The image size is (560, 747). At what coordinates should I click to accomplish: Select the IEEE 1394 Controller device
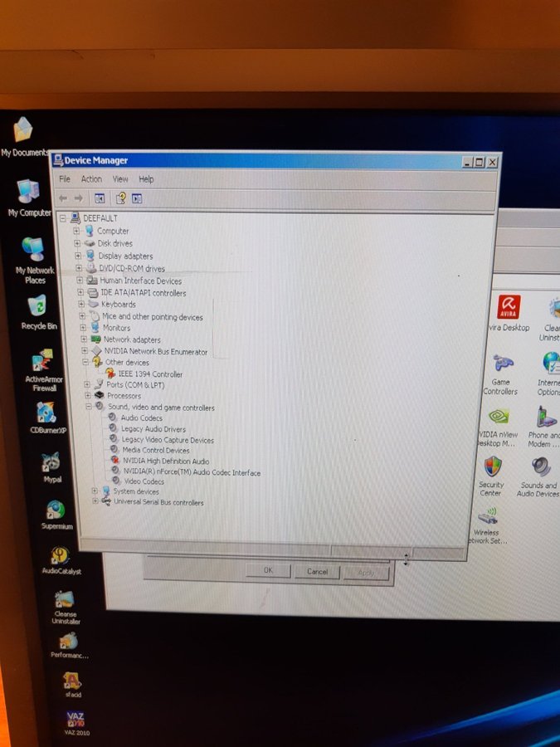(x=150, y=374)
